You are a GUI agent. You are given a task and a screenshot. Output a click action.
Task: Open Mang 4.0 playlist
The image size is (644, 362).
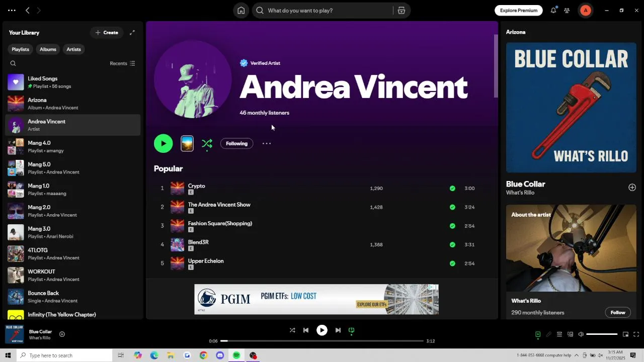pos(73,146)
